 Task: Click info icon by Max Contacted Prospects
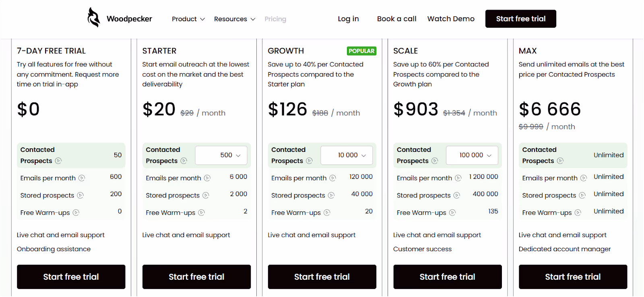pos(560,161)
